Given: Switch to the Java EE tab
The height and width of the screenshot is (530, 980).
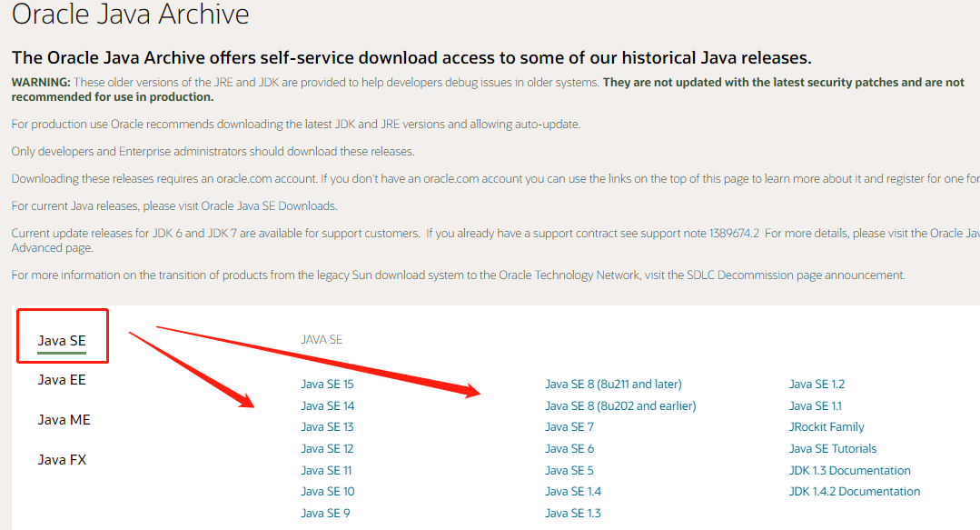Looking at the screenshot, I should coord(62,380).
